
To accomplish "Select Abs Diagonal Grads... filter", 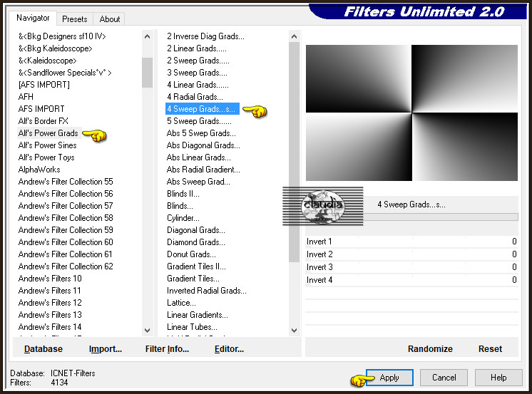I will point(203,145).
